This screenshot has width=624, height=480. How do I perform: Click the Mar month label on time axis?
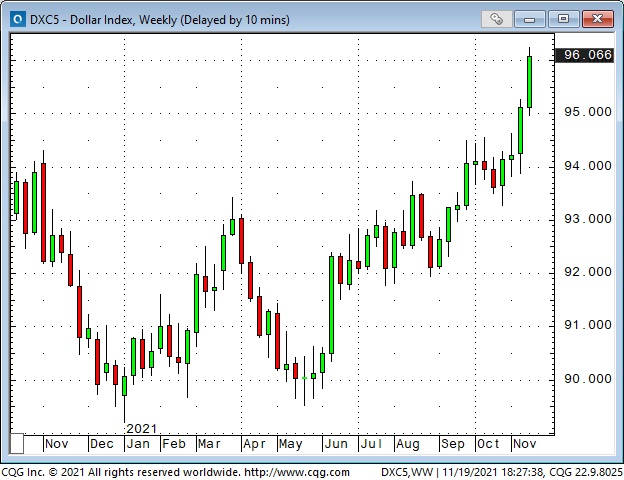(209, 444)
